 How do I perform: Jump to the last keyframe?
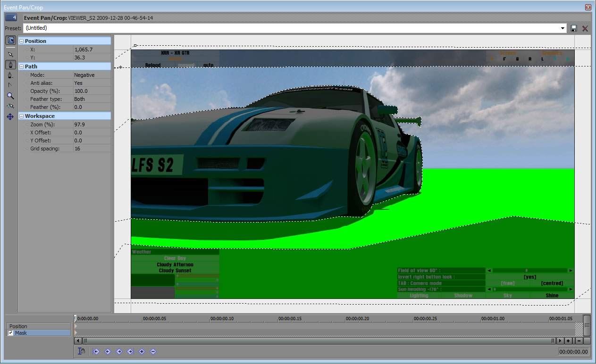[x=130, y=351]
